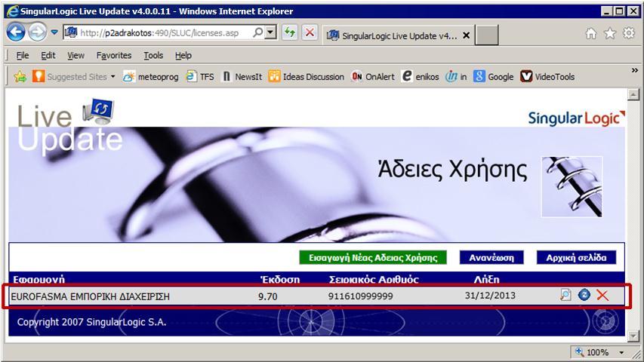Open the enikos favorite link
Image resolution: width=644 pixels, height=362 pixels.
click(x=421, y=77)
